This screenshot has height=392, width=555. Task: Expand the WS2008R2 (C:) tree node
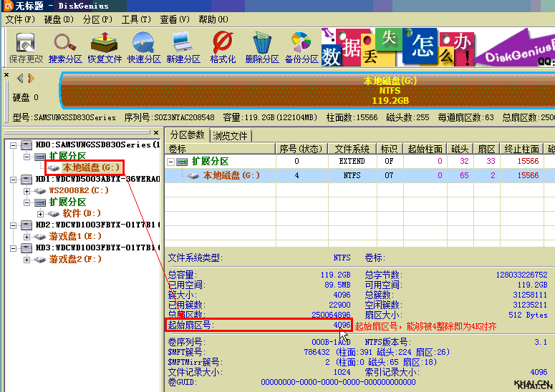[27, 191]
